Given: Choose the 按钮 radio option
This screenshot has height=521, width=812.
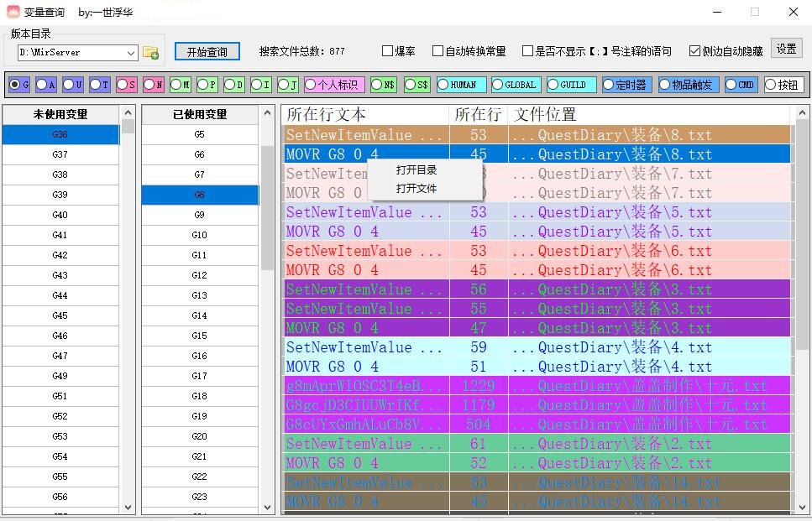Looking at the screenshot, I should [x=784, y=85].
